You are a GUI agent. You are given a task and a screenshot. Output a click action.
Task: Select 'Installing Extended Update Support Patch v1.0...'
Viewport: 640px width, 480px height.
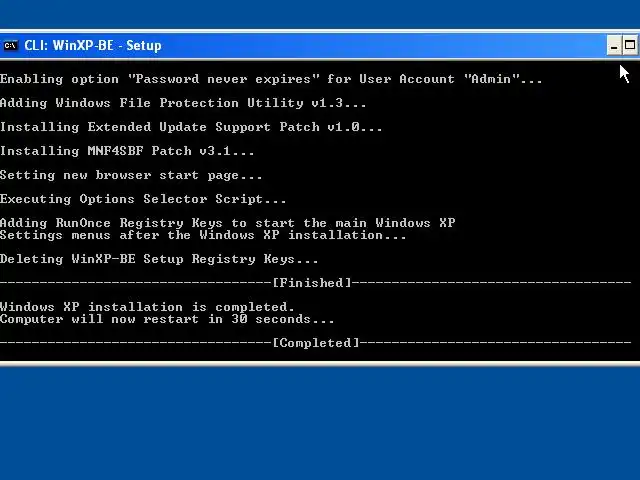[x=191, y=127]
